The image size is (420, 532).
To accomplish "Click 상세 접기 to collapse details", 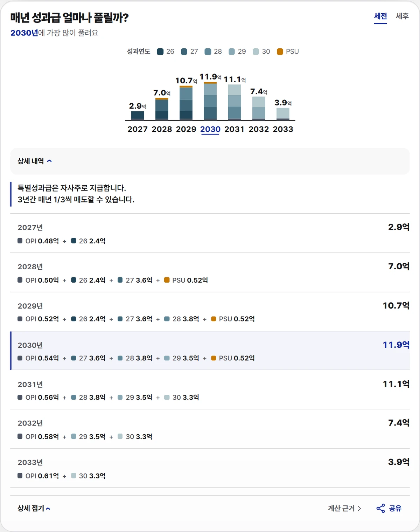I will coord(34,508).
